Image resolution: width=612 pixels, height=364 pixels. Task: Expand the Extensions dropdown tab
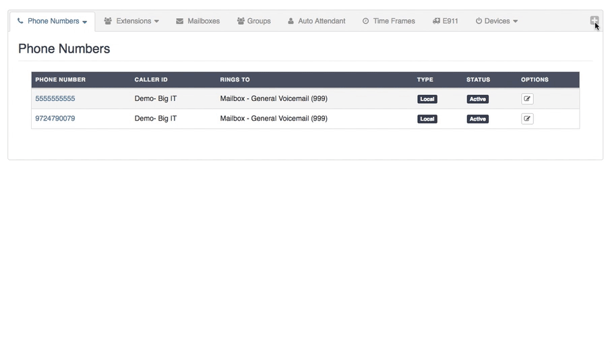click(132, 21)
